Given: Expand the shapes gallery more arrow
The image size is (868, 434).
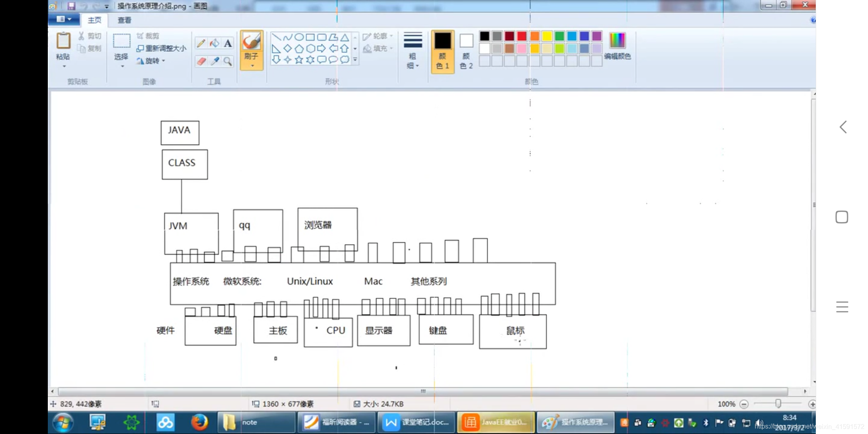Looking at the screenshot, I should click(355, 59).
